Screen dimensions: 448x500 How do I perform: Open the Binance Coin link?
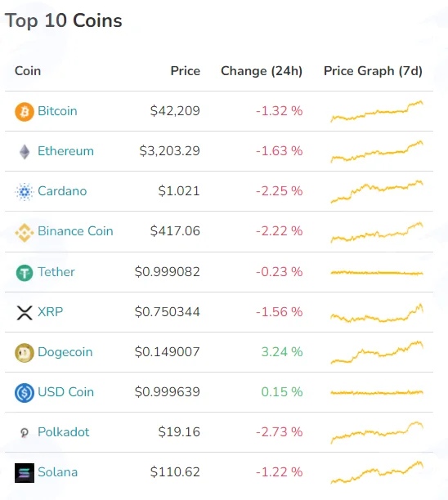pos(75,231)
